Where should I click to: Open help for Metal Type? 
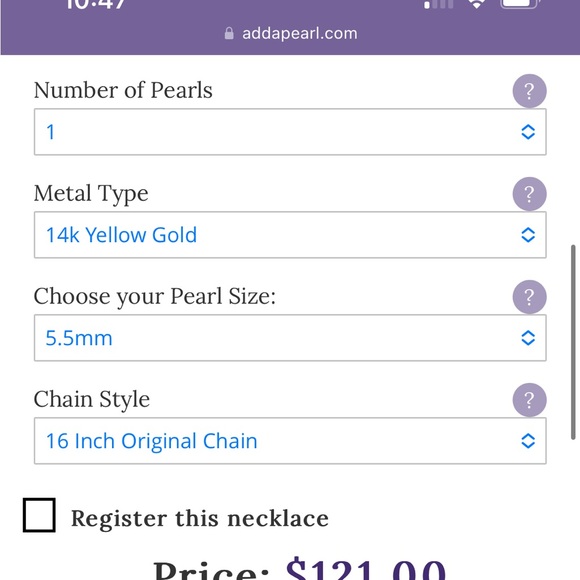(x=529, y=194)
